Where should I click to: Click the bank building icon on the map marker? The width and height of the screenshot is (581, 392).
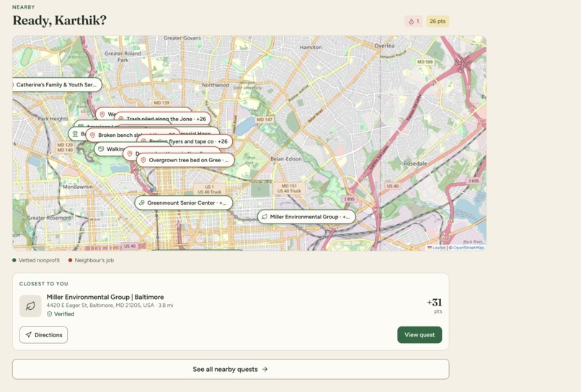point(75,134)
